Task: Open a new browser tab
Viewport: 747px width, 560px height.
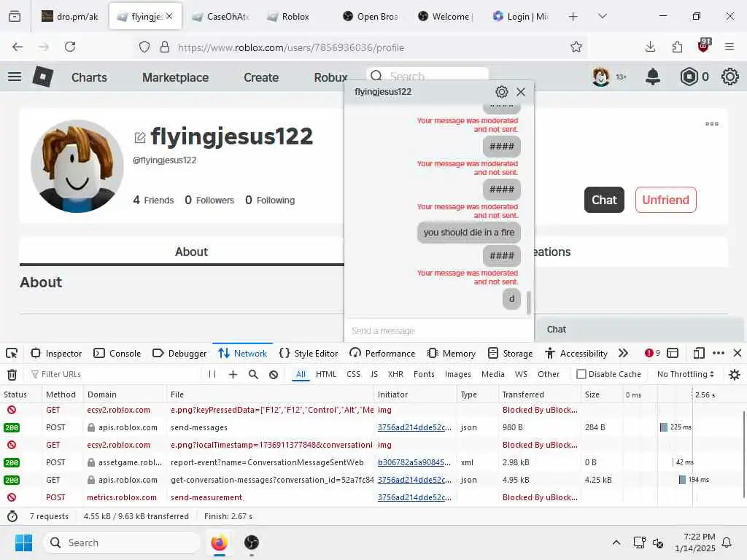Action: point(573,17)
